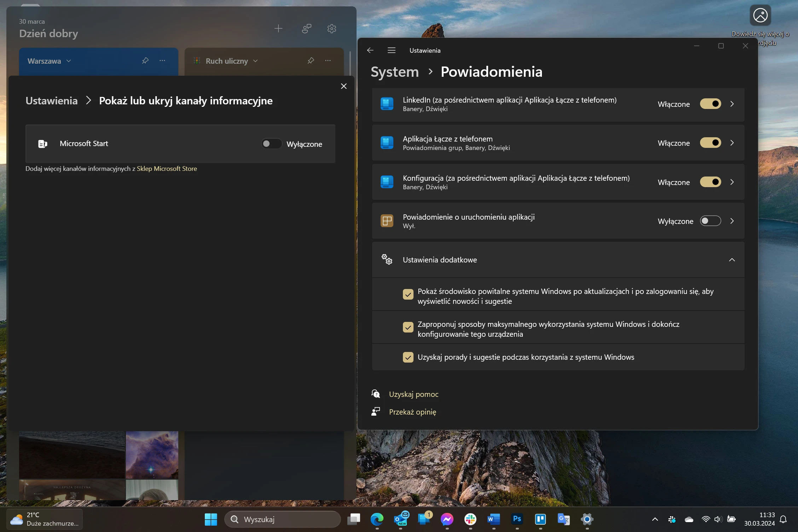Viewport: 798px width, 532px height.
Task: Open more options for Warszawa widget
Action: pyautogui.click(x=162, y=61)
